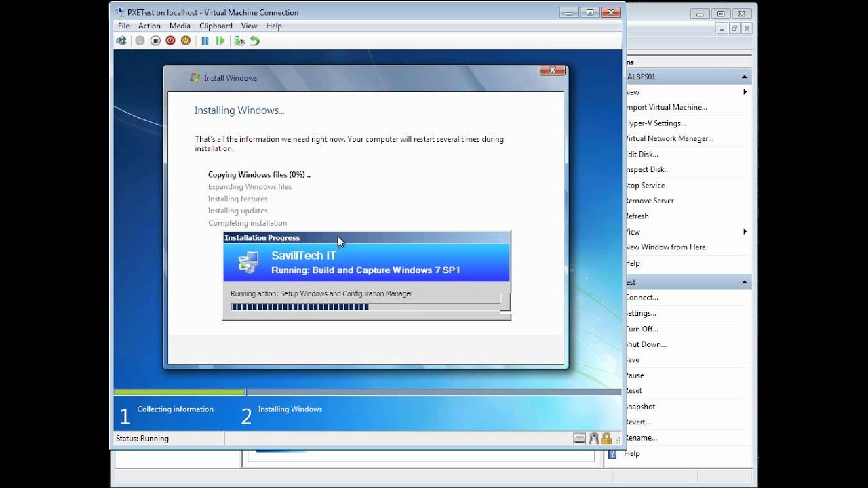
Task: Click 'Status: Running' in status bar
Action: [x=142, y=439]
